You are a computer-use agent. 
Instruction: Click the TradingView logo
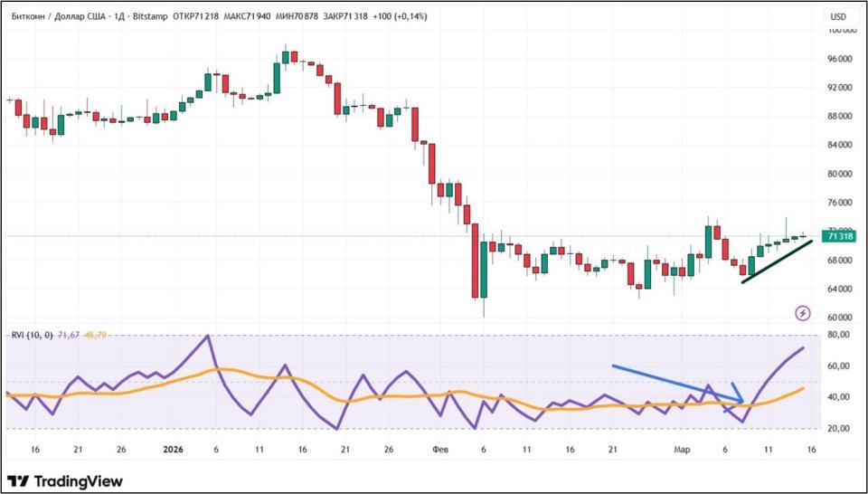coord(65,481)
